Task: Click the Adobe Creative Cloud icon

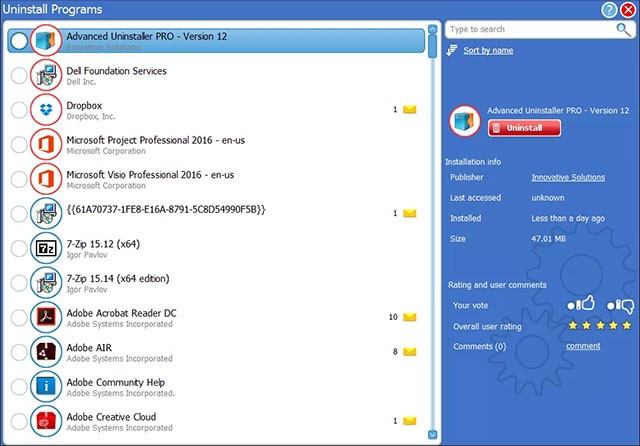Action: (46, 421)
